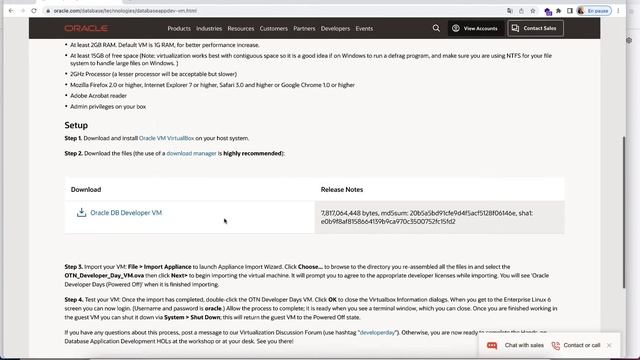
Task: Click the Contact or call phone icon
Action: pos(556,345)
